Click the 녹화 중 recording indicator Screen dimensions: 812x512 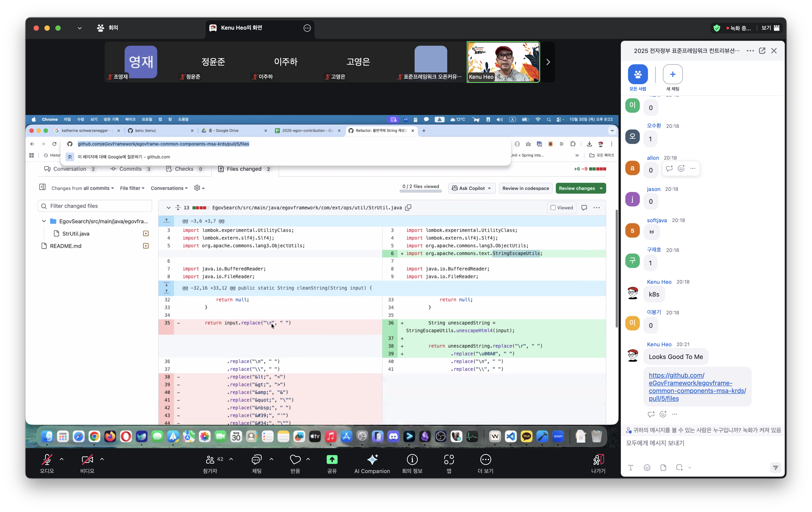point(738,28)
